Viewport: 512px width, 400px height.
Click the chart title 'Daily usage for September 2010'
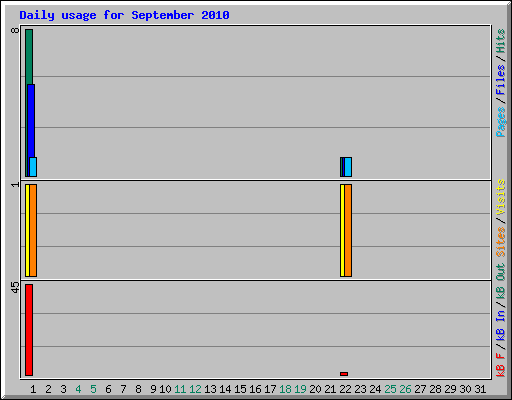point(124,15)
